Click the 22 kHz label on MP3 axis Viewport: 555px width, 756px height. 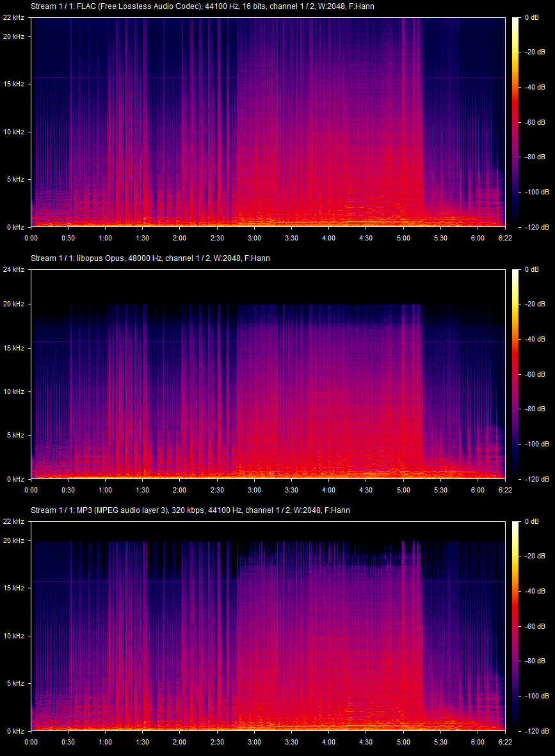(x=13, y=521)
